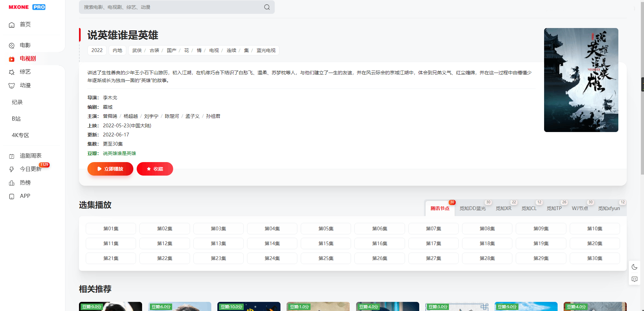
Task: Add 说英雄谁是英雄 to favorites via 收藏
Action: 155,169
